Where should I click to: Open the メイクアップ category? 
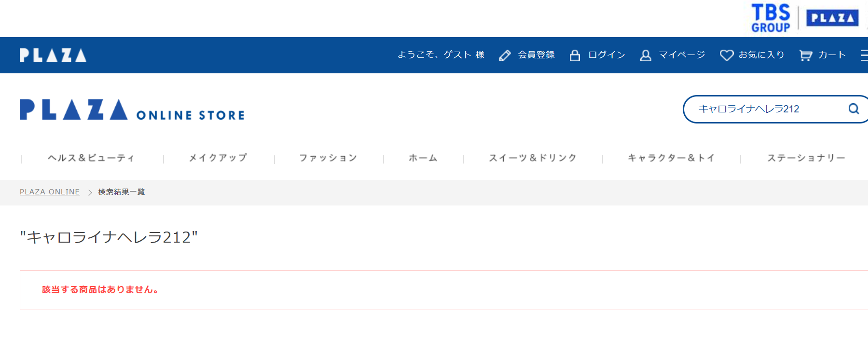pyautogui.click(x=218, y=157)
